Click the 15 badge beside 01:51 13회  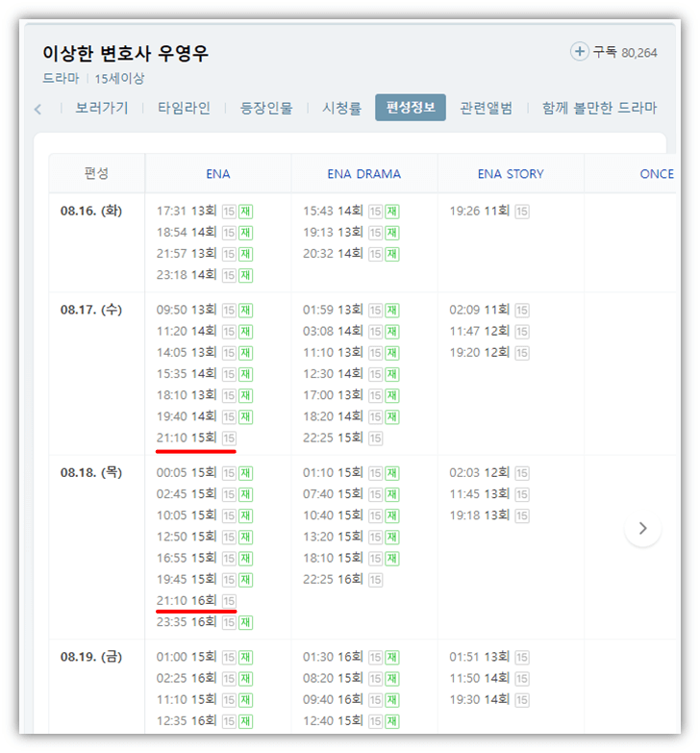(522, 657)
